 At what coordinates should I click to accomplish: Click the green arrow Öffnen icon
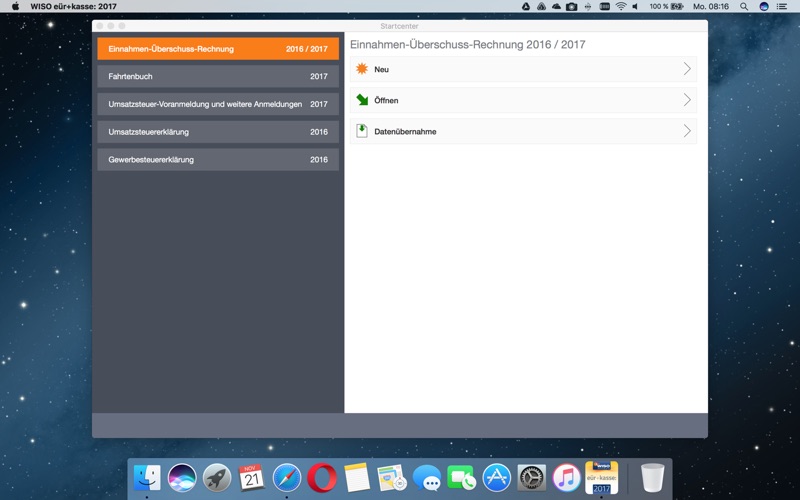pos(362,100)
